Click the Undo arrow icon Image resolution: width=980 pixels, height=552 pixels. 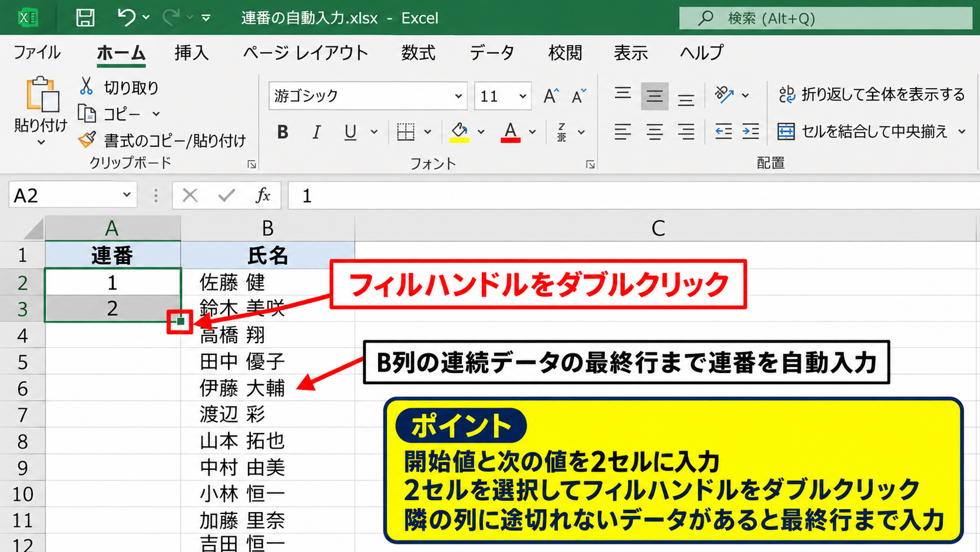click(126, 17)
